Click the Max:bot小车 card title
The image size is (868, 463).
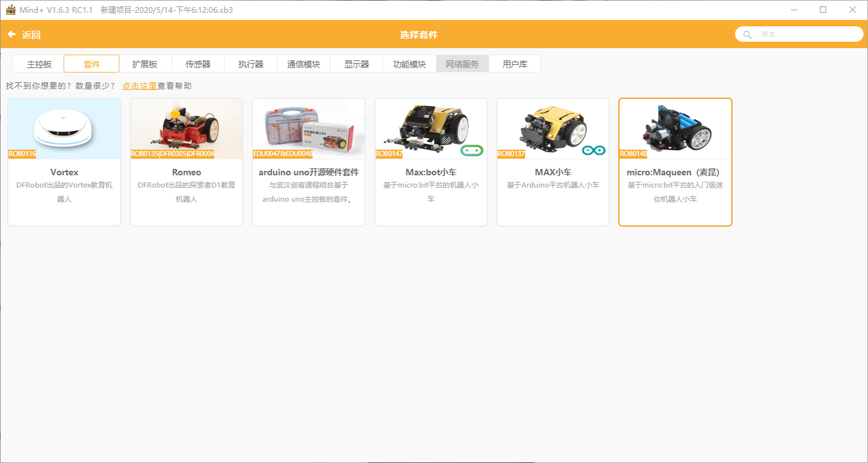point(431,172)
